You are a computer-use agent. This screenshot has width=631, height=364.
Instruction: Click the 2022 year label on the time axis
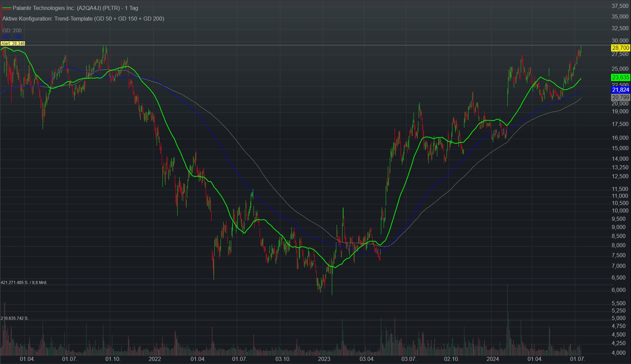click(x=155, y=359)
